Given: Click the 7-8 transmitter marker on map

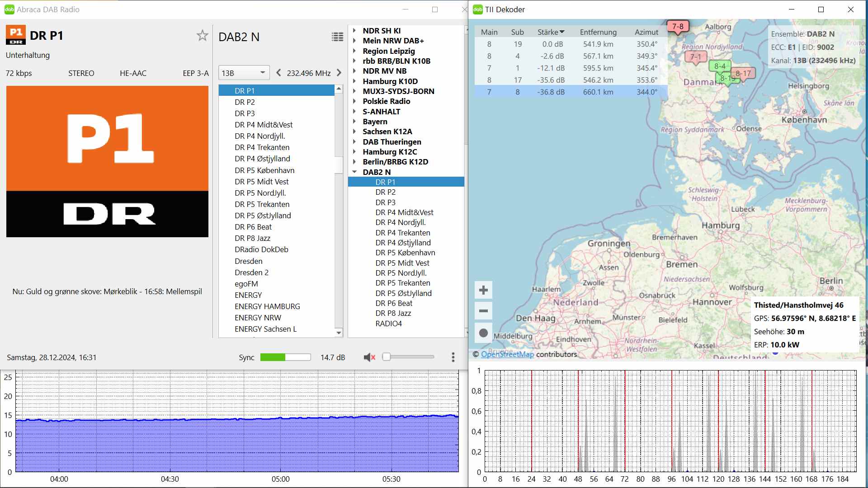Looking at the screenshot, I should pos(678,27).
